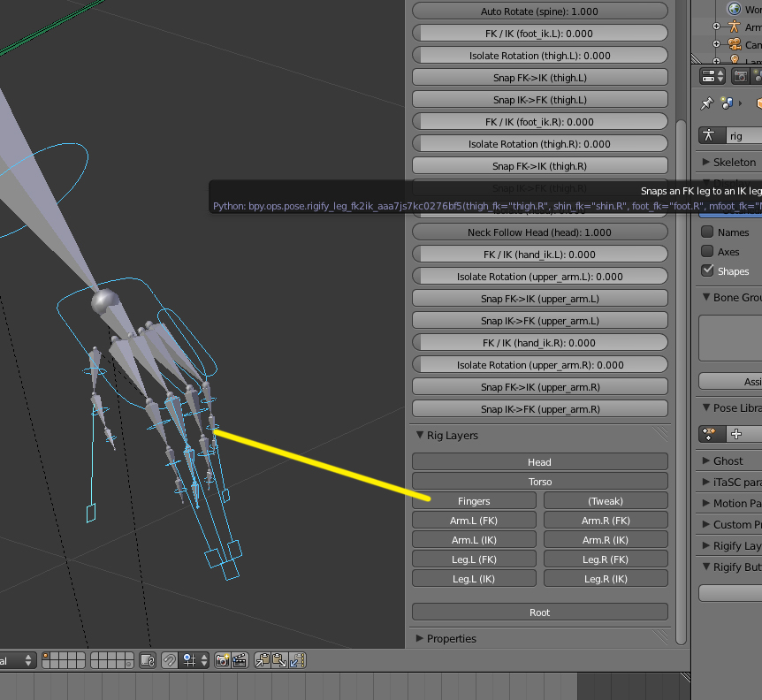Image resolution: width=762 pixels, height=700 pixels.
Task: Click the scene breadcrumb icon beside pin
Action: 727,103
